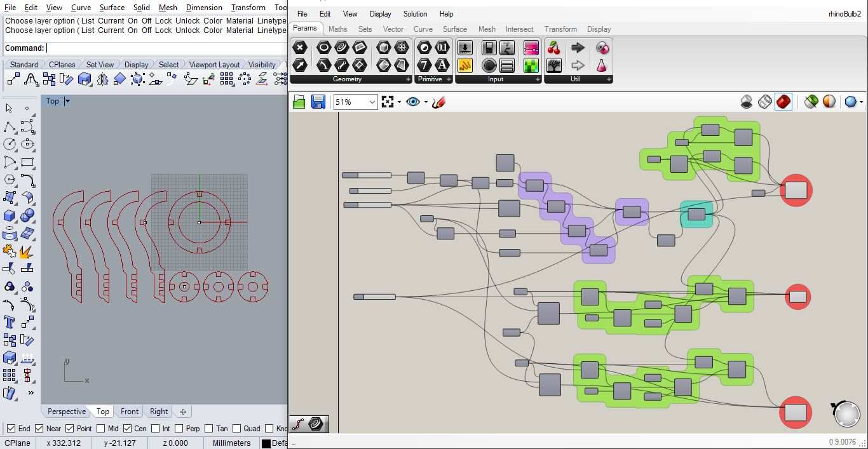Open Rhino's Dimension menu
Image resolution: width=868 pixels, height=449 pixels.
[204, 8]
